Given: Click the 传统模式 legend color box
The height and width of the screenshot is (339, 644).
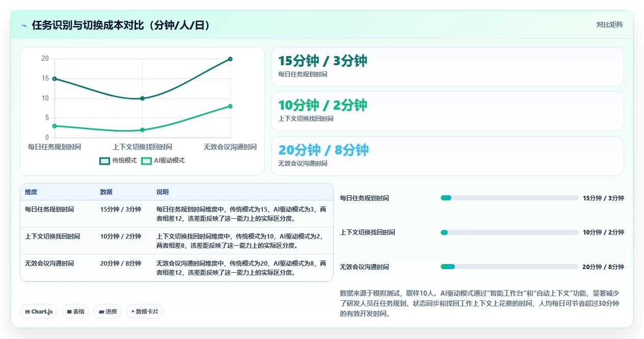Looking at the screenshot, I should pyautogui.click(x=104, y=161).
